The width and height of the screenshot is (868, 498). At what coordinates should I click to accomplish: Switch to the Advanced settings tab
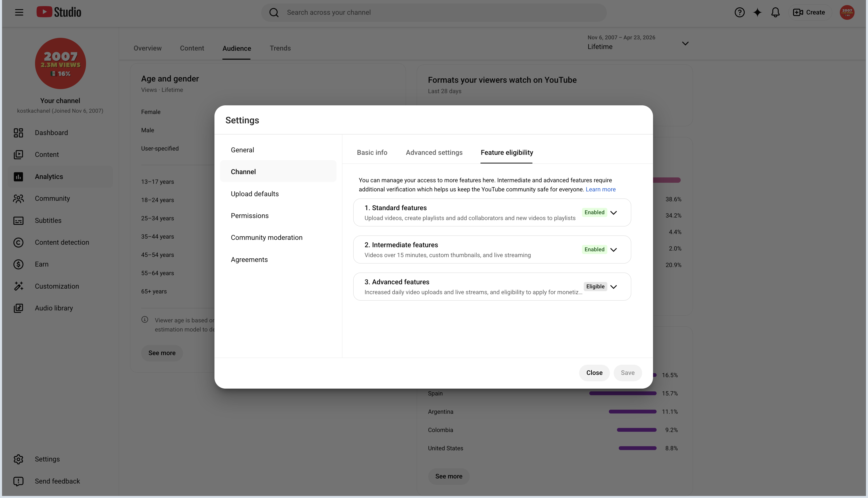point(434,153)
